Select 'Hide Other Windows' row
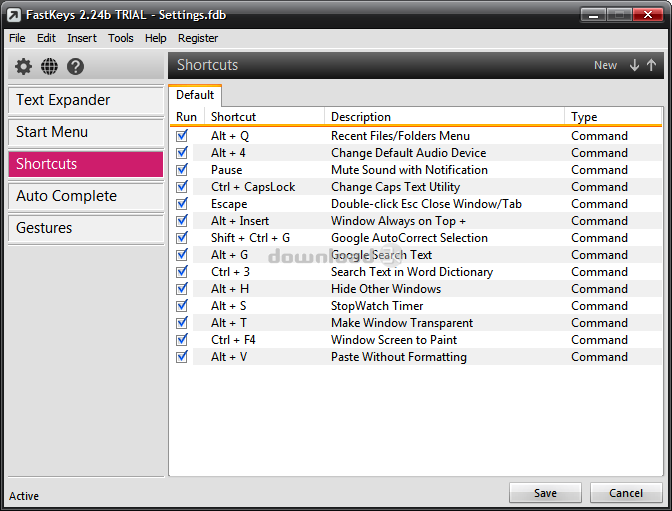This screenshot has width=672, height=511. click(416, 289)
